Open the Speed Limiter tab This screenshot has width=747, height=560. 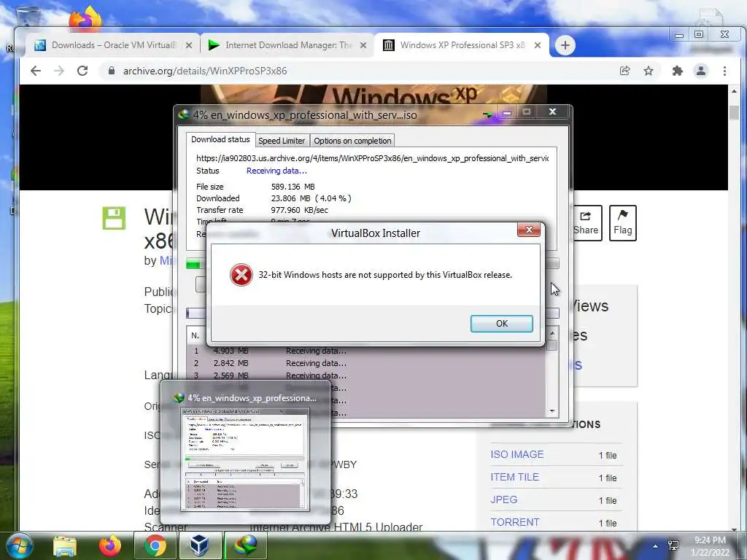click(x=282, y=141)
